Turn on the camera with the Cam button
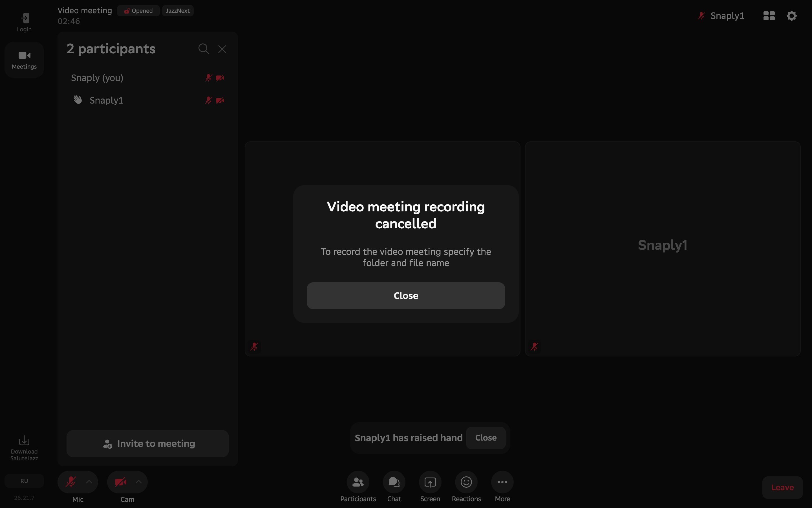This screenshot has height=508, width=812. 120,482
